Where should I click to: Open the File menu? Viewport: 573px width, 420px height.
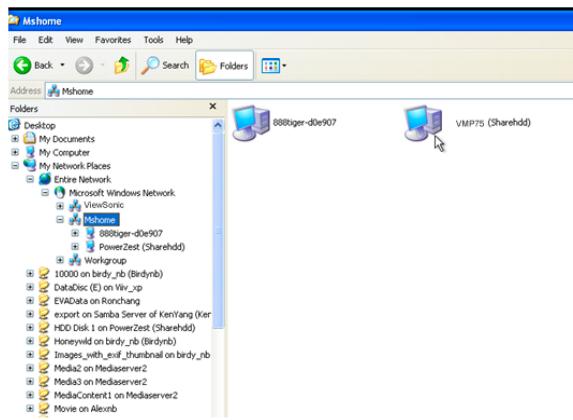click(19, 39)
